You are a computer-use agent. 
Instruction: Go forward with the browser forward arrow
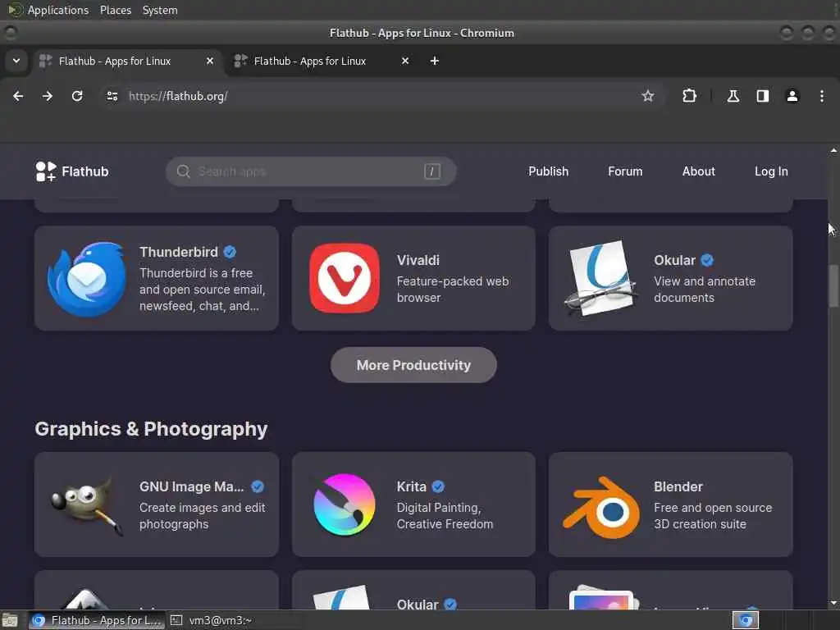click(x=48, y=96)
